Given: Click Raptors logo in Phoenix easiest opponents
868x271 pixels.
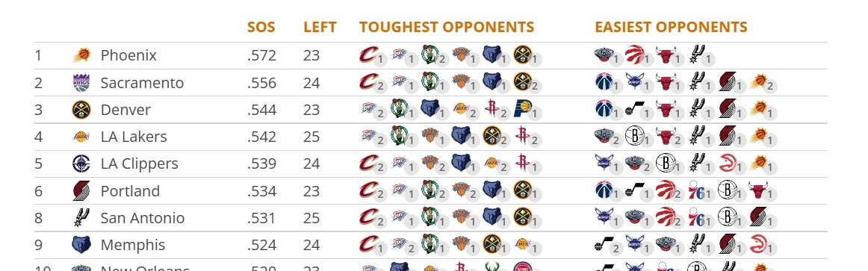Looking at the screenshot, I should (634, 54).
